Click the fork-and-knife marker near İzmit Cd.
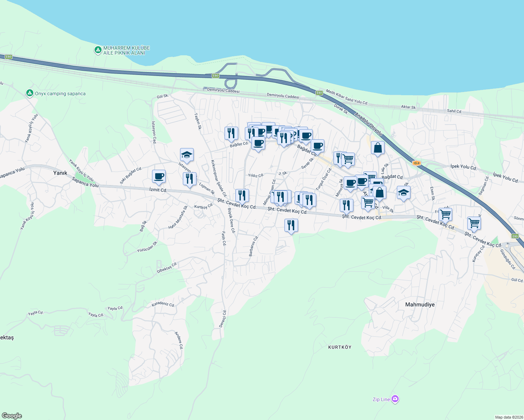The width and height of the screenshot is (524, 420). [189, 178]
